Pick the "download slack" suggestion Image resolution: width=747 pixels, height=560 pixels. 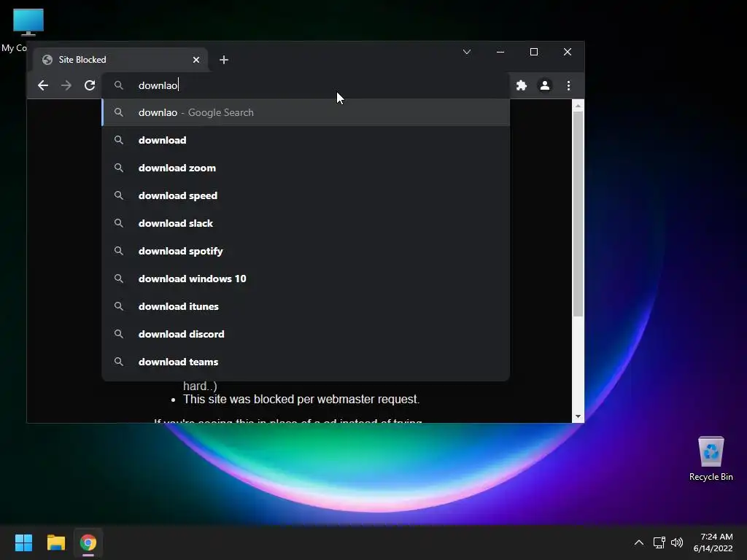click(x=306, y=223)
